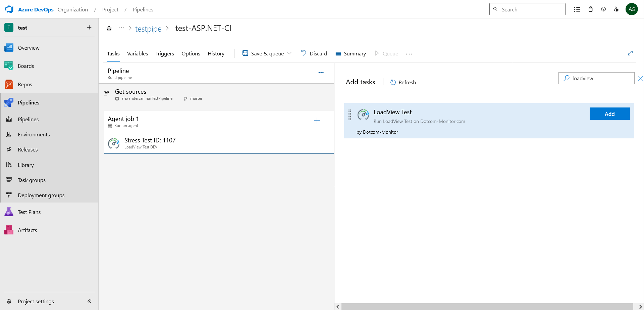Click the Overview icon in sidebar
Image resolution: width=644 pixels, height=310 pixels.
[9, 48]
